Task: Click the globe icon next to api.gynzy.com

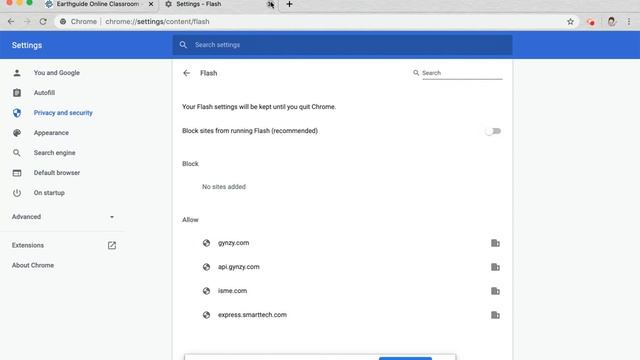Action: (207, 267)
